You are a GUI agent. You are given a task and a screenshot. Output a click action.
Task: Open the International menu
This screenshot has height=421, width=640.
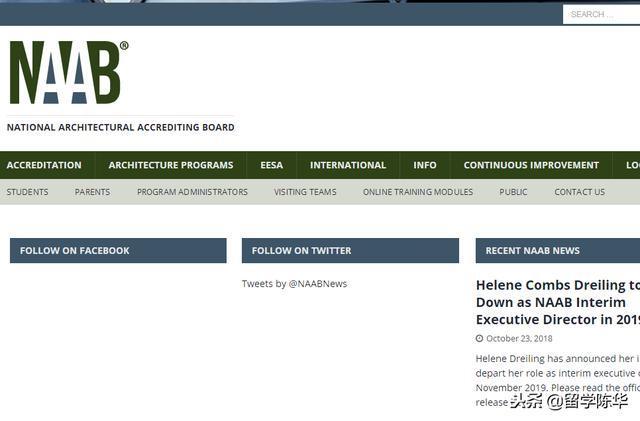pyautogui.click(x=348, y=165)
